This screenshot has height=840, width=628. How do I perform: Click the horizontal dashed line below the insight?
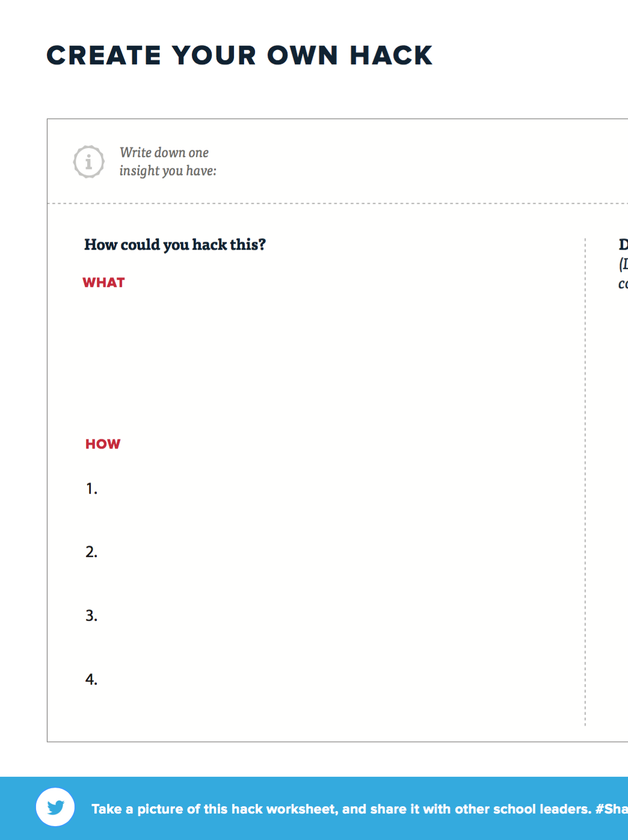[x=337, y=203]
